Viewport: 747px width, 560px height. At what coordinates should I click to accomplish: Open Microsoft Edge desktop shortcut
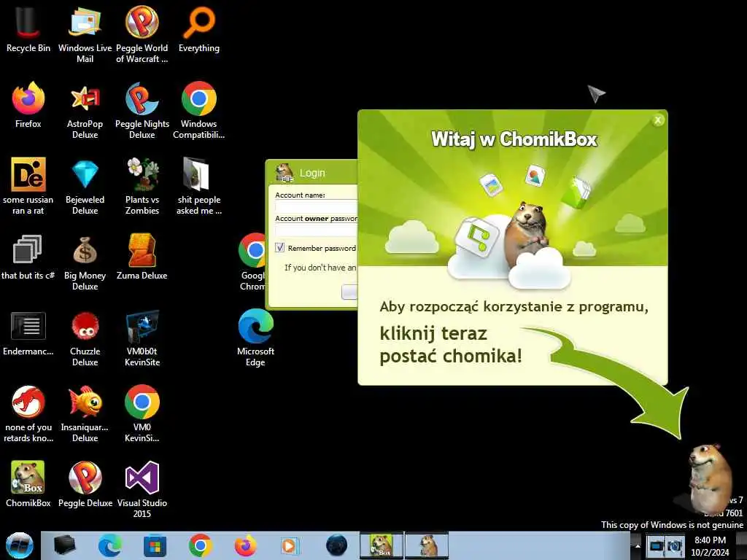(x=255, y=337)
